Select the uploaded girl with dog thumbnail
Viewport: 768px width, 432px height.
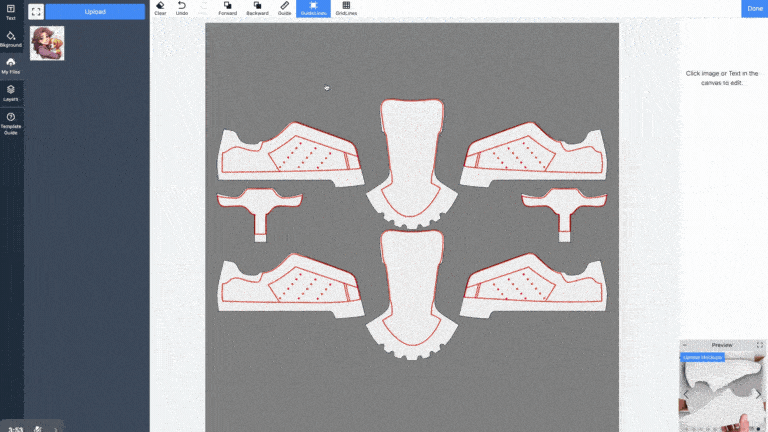tap(47, 44)
